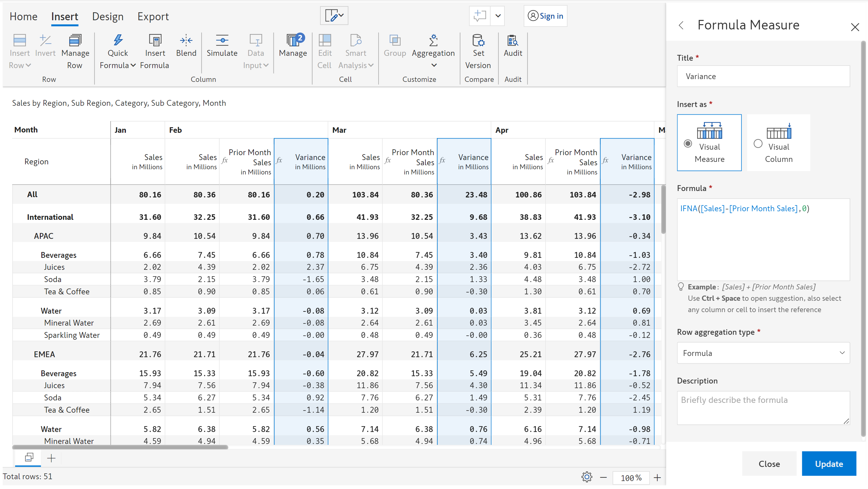Click the Manage Row icon
The width and height of the screenshot is (868, 489).
(75, 41)
